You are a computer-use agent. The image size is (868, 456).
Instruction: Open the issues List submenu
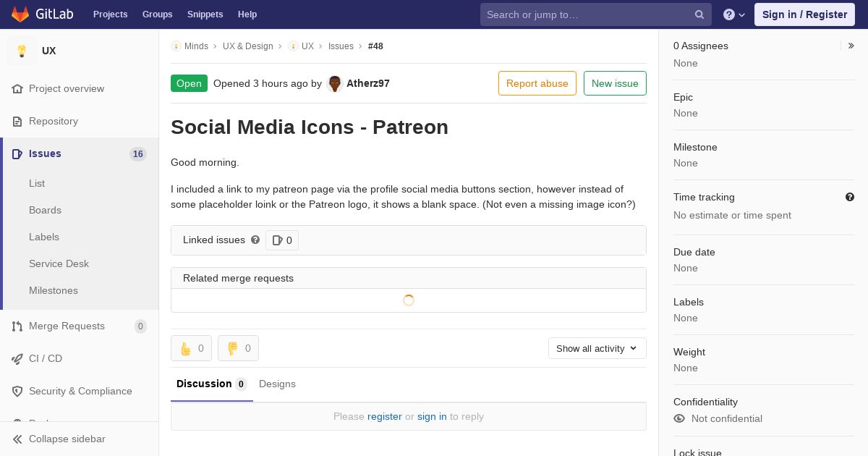37,183
